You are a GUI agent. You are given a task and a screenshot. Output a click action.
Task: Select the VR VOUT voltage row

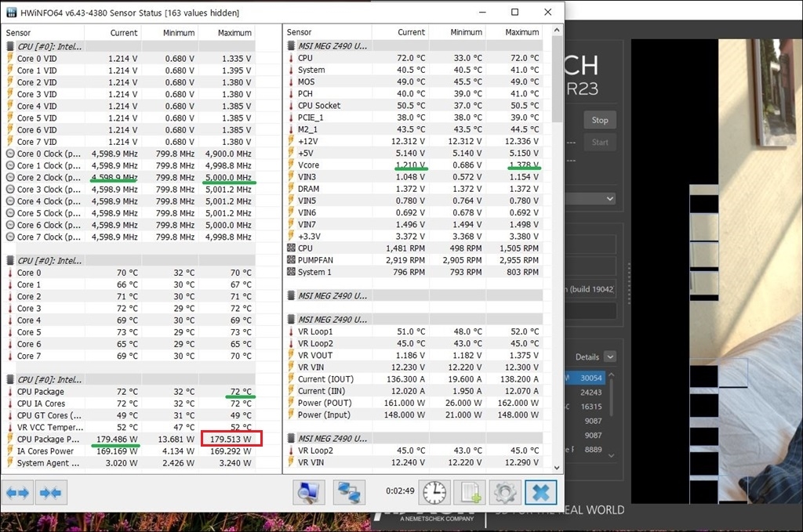point(414,355)
